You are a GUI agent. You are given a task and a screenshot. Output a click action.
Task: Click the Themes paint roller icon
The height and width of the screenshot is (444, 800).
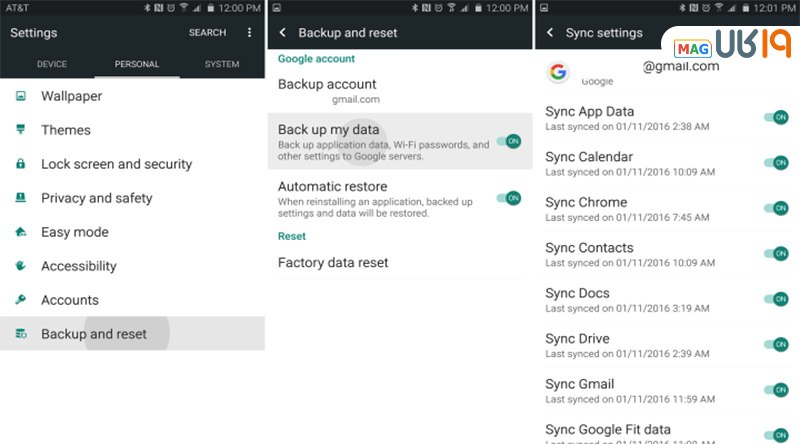pos(20,130)
